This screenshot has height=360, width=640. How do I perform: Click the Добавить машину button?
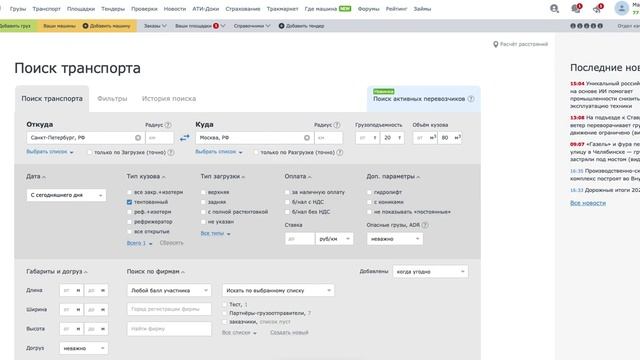pos(106,26)
